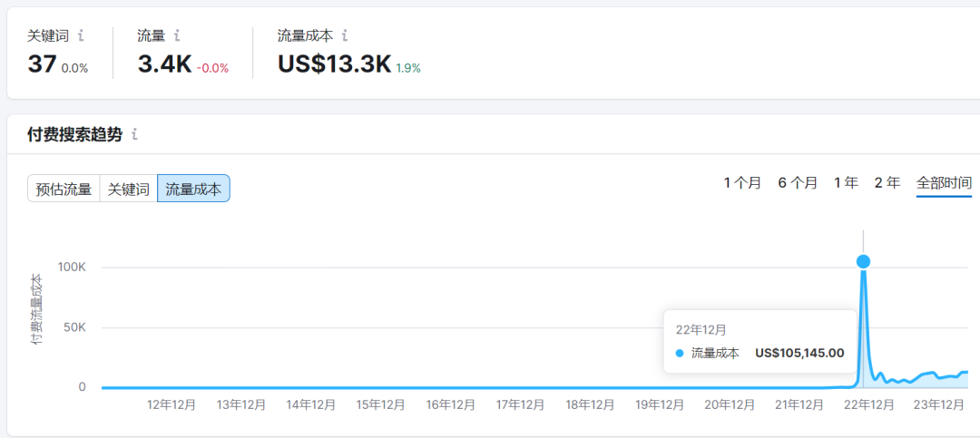Click the 22年12月 peak data point
Image resolution: width=980 pixels, height=438 pixels.
pyautogui.click(x=863, y=261)
